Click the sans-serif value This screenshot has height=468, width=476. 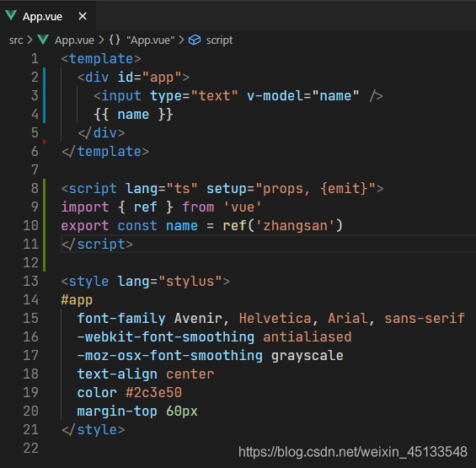425,319
